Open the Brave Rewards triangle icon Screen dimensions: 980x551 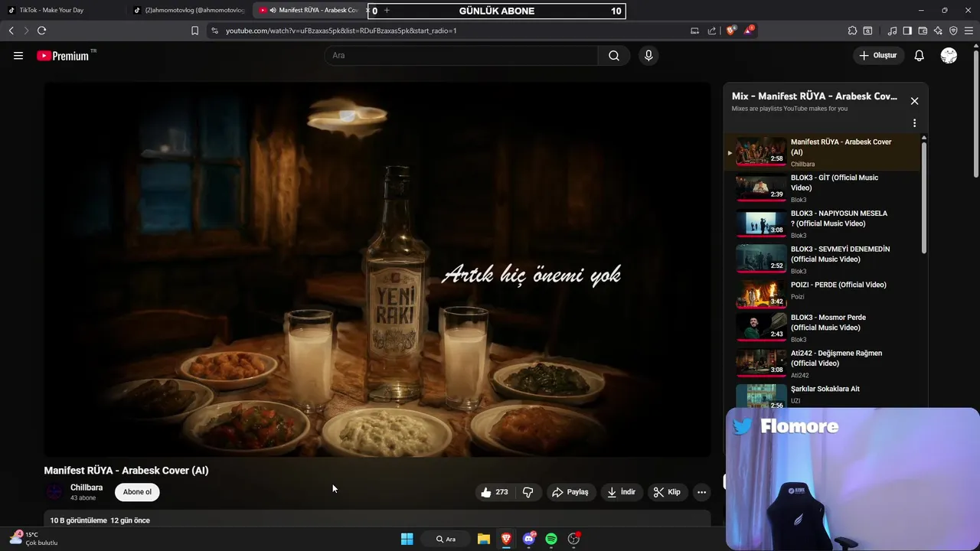coord(750,31)
